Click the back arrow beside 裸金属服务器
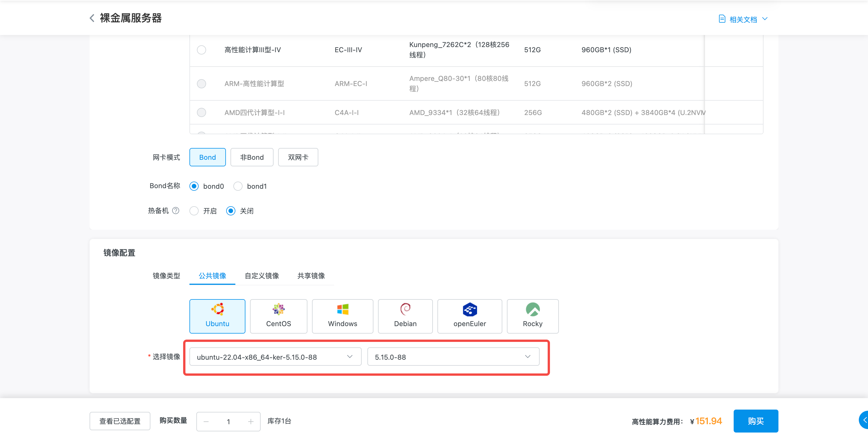 92,18
